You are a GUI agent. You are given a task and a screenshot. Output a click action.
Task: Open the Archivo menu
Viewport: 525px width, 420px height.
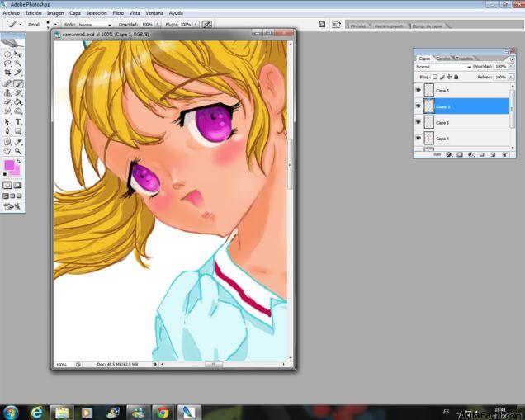point(11,13)
